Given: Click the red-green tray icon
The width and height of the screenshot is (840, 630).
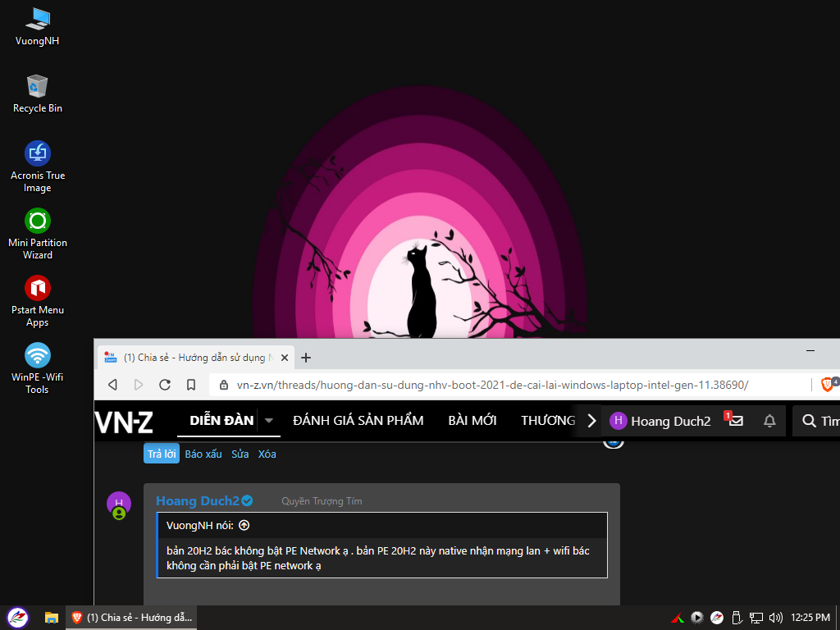Looking at the screenshot, I should pos(677,618).
